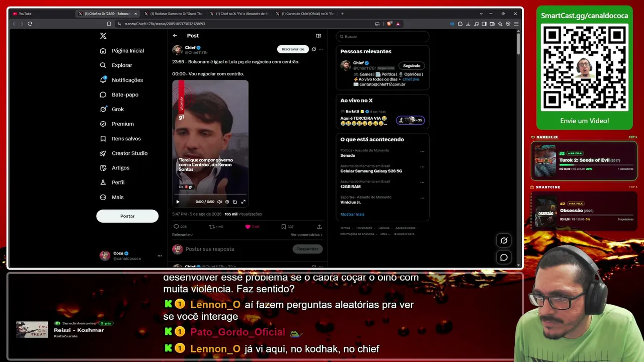
Task: Repost the post with retweet icon
Action: click(x=212, y=227)
